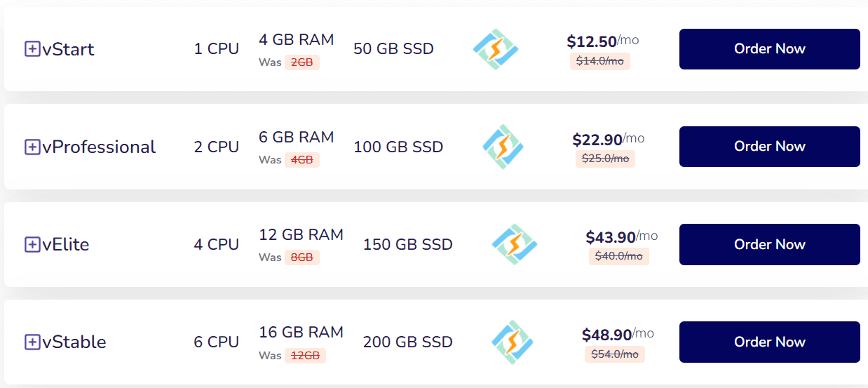Viewport: 868px width, 388px height.
Task: Order the vStart plan now
Action: 769,49
